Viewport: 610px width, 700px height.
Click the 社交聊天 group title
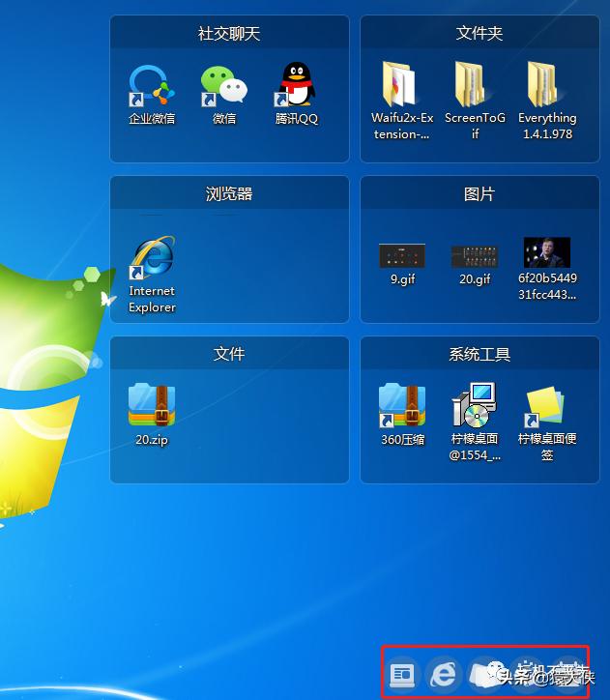[x=229, y=34]
